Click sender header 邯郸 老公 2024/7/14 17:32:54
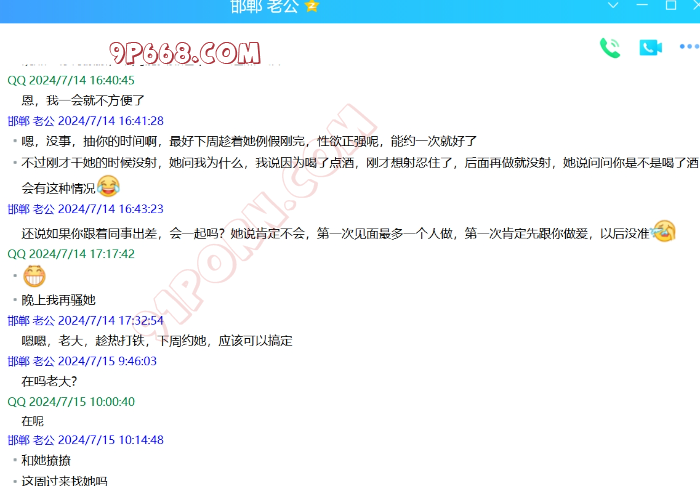Screen dimensions: 700x486 [x=85, y=321]
